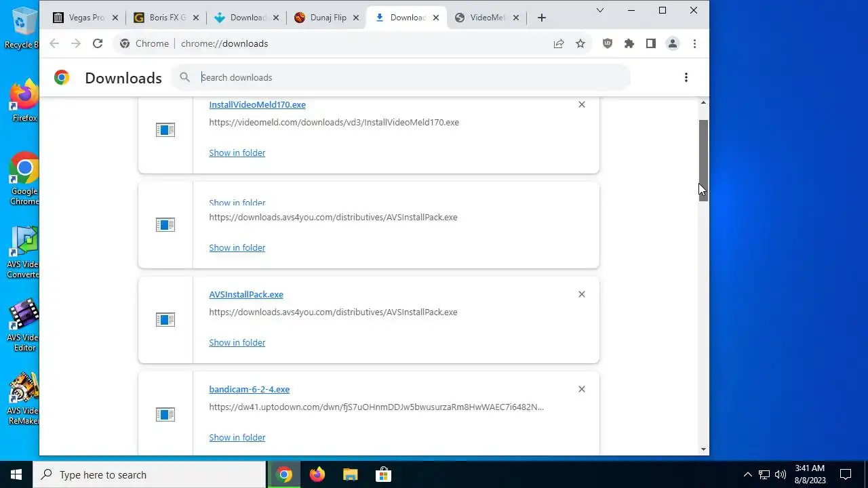Go forward one page
Image resolution: width=868 pixels, height=488 pixels.
pyautogui.click(x=76, y=43)
